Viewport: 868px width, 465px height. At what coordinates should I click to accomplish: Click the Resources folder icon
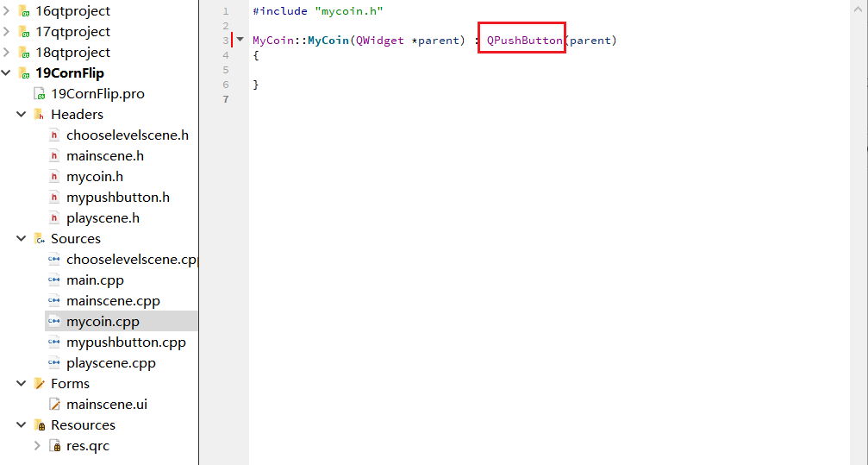point(40,425)
